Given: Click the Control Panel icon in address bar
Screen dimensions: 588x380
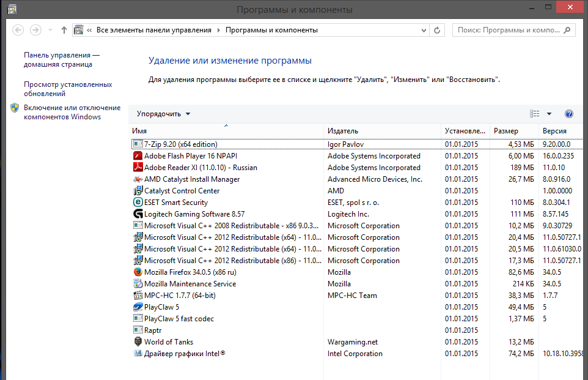Looking at the screenshot, I should tap(78, 30).
